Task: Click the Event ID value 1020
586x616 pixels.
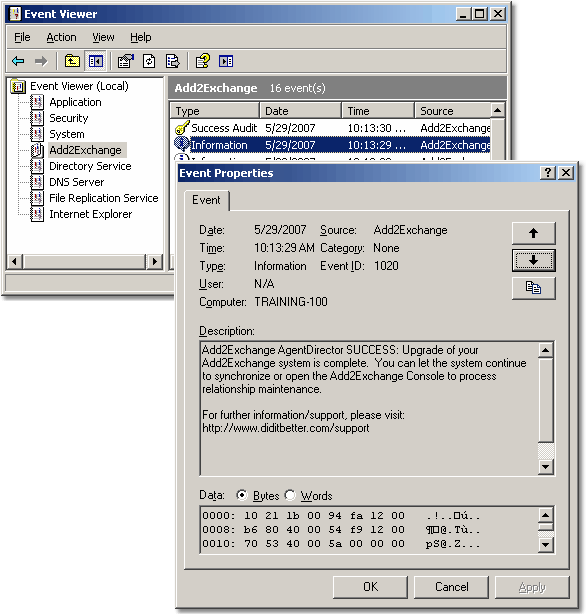Action: (386, 266)
